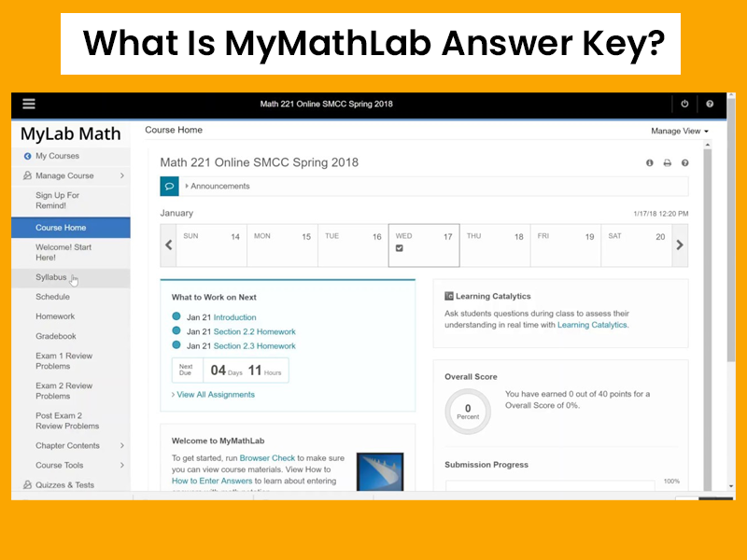Open the Manage View dropdown
Image resolution: width=747 pixels, height=560 pixels.
pos(680,132)
